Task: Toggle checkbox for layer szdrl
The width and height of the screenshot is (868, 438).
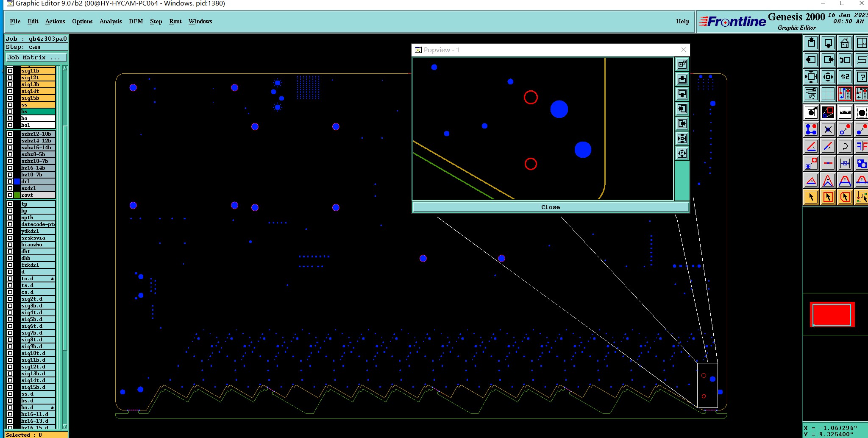Action: click(10, 188)
